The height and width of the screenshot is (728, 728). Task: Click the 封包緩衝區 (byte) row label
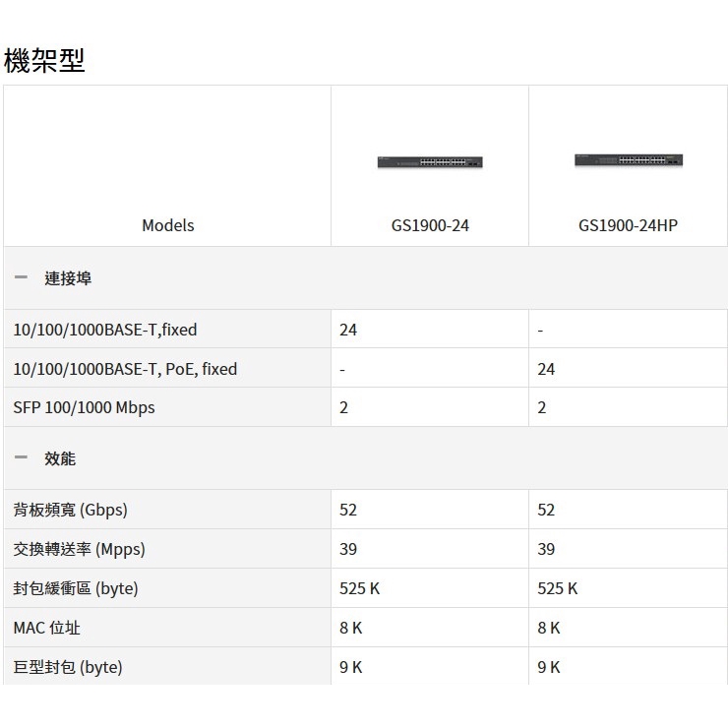tap(76, 588)
